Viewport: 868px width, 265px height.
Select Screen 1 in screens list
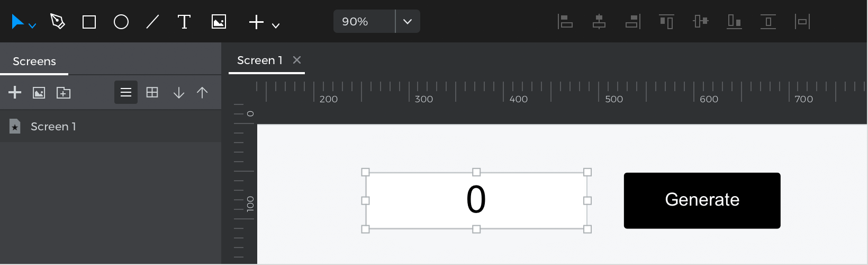pos(53,127)
